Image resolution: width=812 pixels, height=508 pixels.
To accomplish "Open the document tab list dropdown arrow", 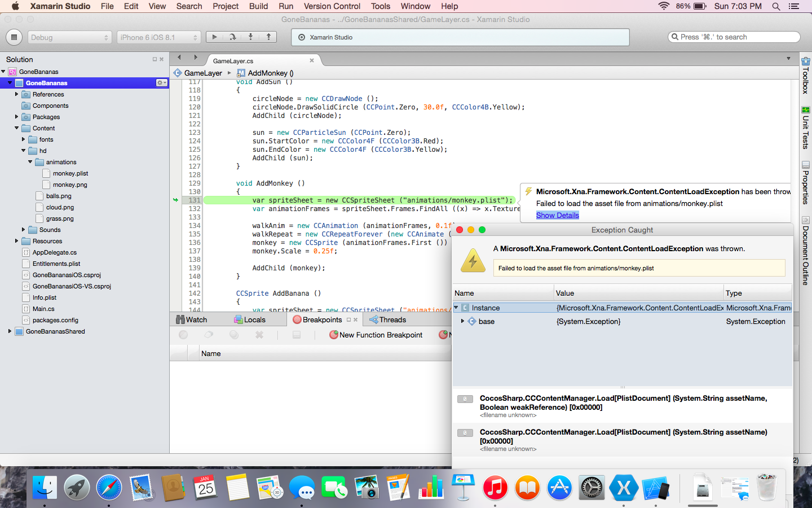I will [788, 58].
